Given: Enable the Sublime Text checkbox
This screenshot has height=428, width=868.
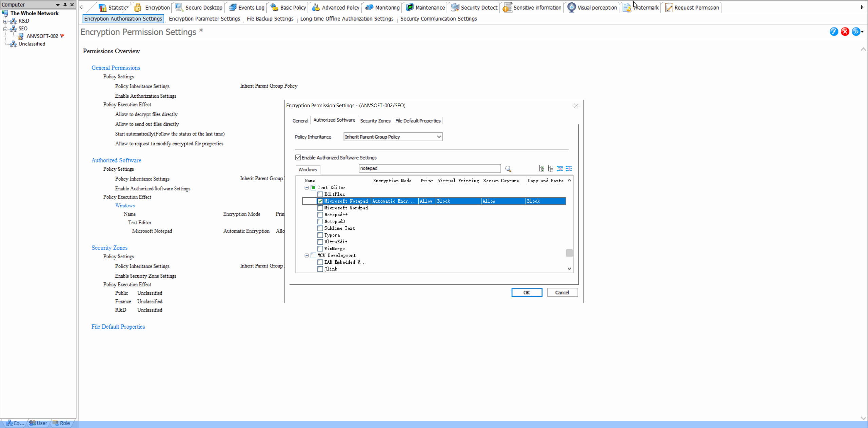Looking at the screenshot, I should click(x=320, y=228).
